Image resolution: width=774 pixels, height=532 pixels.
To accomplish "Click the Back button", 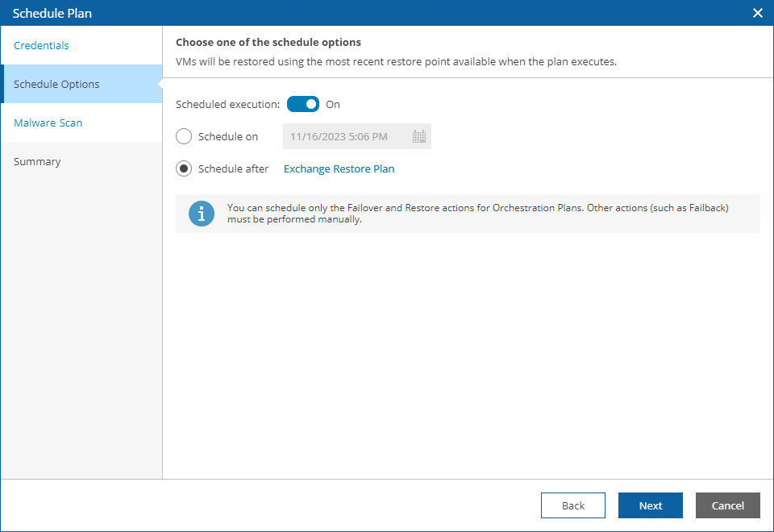I will 572,505.
